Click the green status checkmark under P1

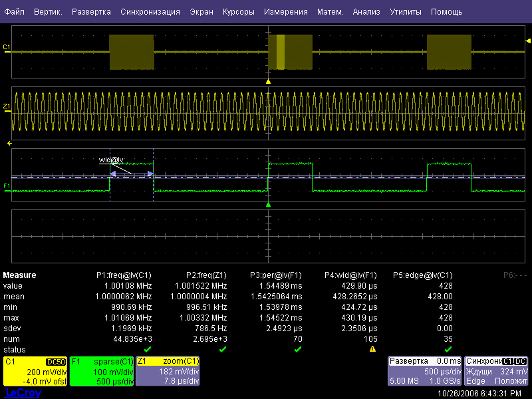[x=148, y=349]
